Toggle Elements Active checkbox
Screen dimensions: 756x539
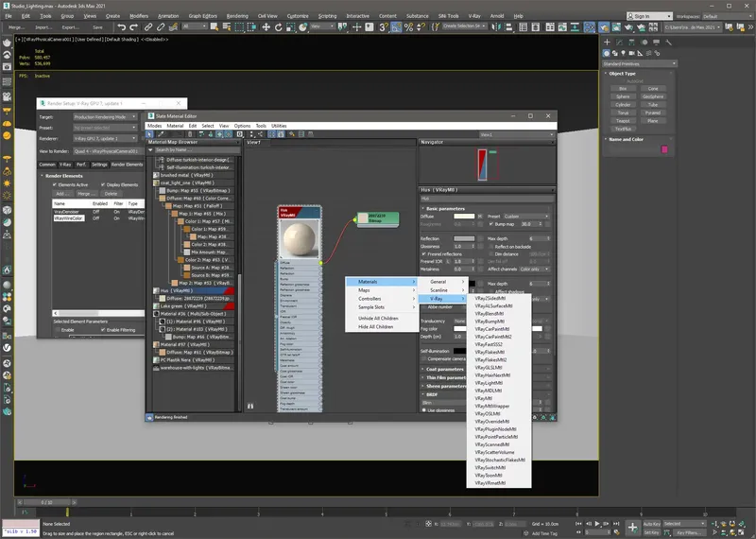tap(55, 184)
